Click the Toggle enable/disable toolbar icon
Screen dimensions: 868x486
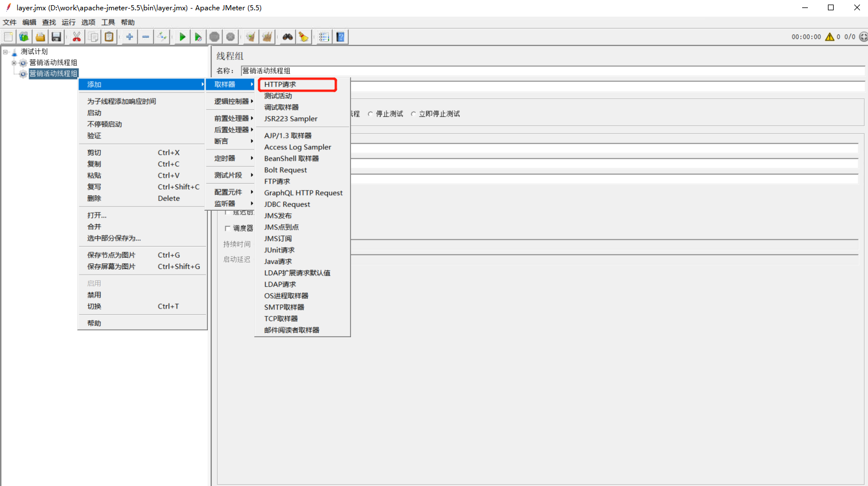(x=162, y=37)
